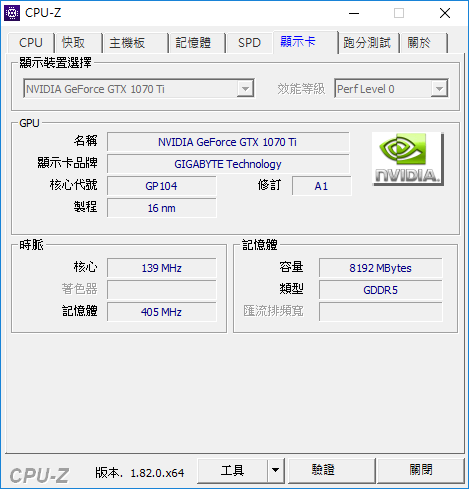Click the A1 revision value
The image size is (469, 489).
coord(322,186)
